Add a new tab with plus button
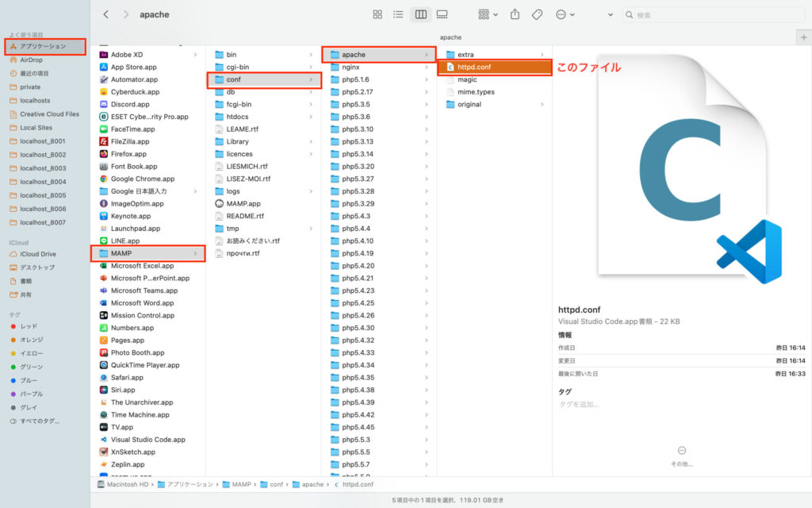 pos(804,37)
